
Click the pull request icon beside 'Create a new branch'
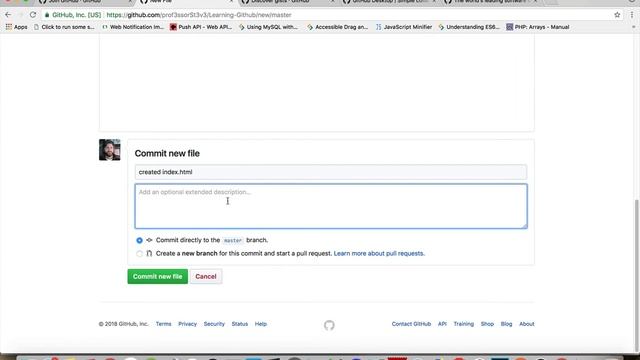pos(149,253)
